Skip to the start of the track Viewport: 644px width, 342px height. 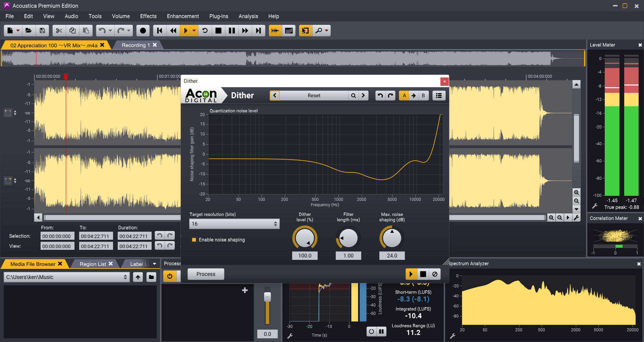[160, 31]
